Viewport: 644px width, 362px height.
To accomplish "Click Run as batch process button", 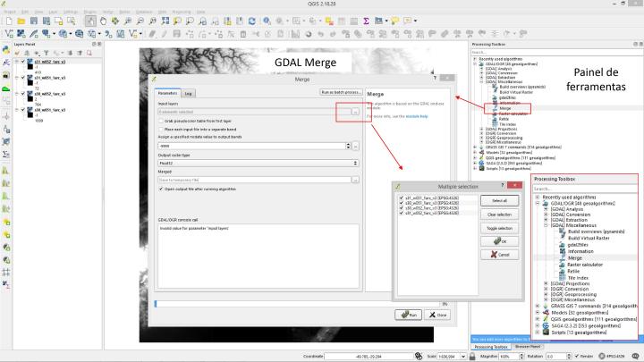I will pyautogui.click(x=342, y=92).
